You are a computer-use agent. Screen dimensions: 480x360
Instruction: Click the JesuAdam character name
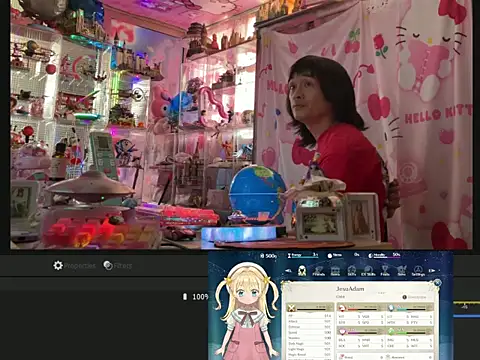coord(350,289)
